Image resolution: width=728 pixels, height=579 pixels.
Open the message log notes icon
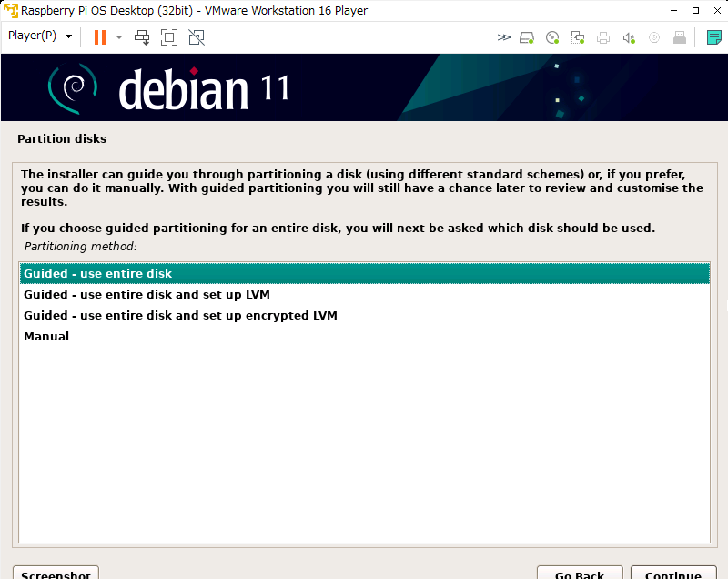714,37
